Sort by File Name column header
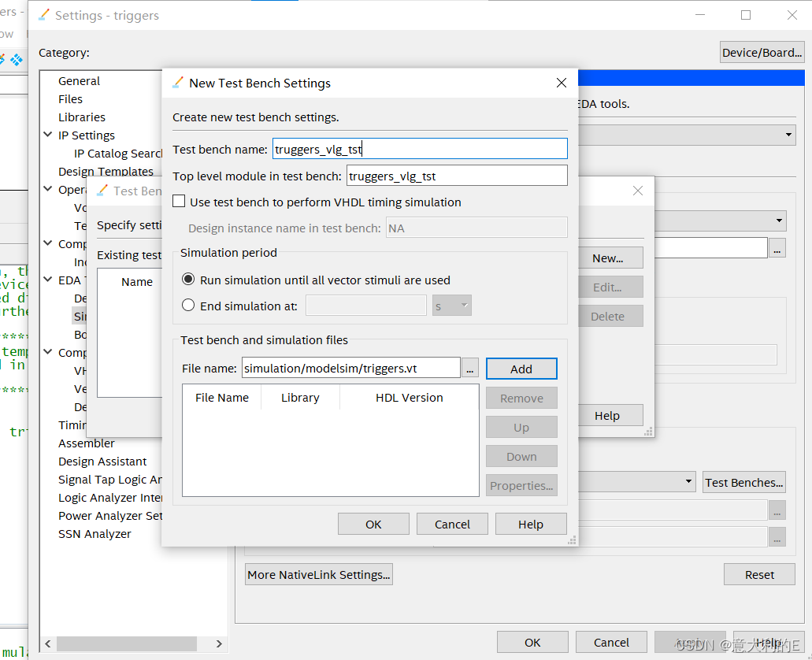The image size is (812, 660). coord(221,398)
